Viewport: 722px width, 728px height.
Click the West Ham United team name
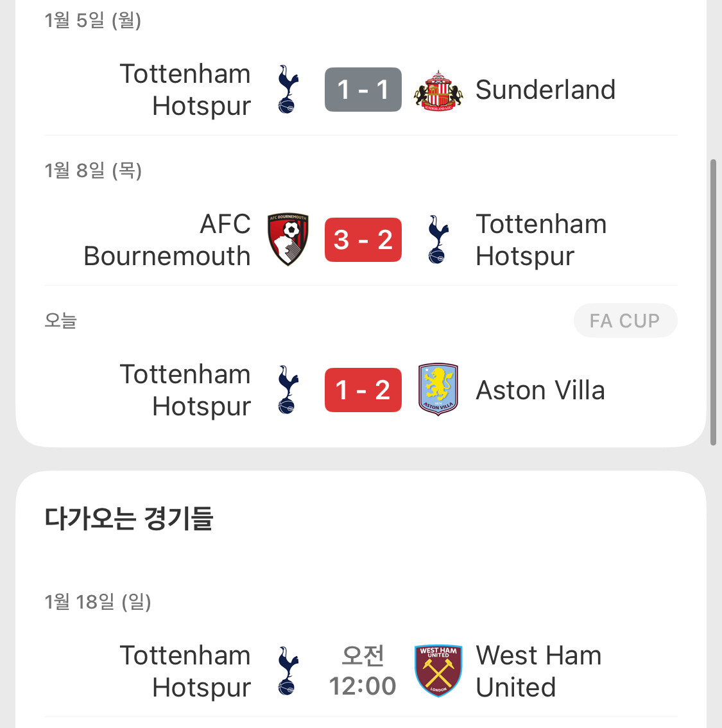click(538, 671)
